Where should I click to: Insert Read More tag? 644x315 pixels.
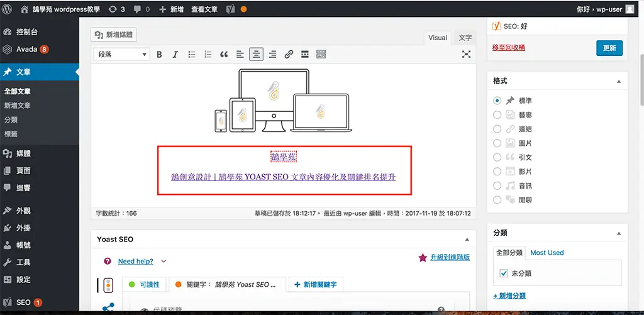(x=305, y=54)
